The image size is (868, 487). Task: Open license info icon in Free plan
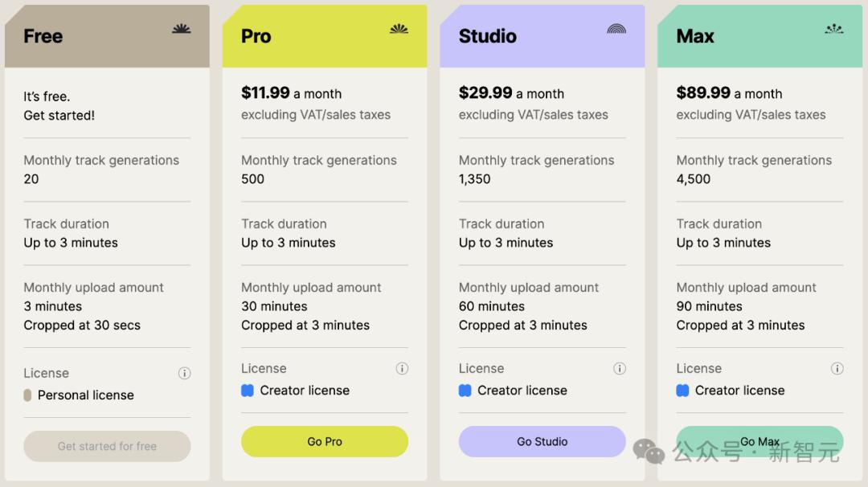pyautogui.click(x=184, y=373)
